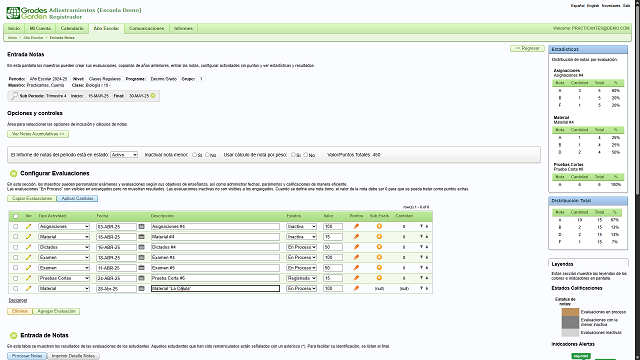
Task: Check the box for Examen #4 row
Action: (16, 258)
